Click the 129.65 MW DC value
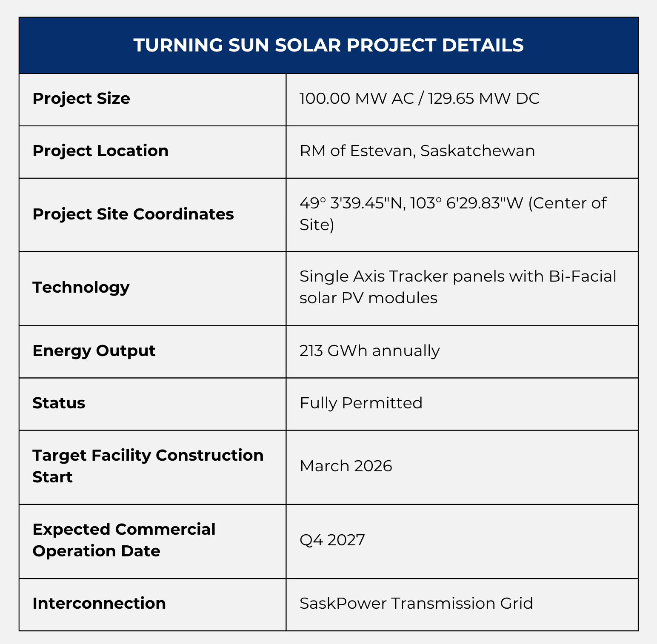 pyautogui.click(x=483, y=99)
